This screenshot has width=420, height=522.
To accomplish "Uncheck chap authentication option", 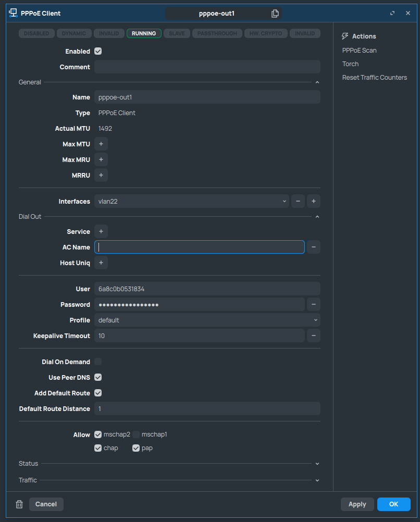I will [98, 448].
